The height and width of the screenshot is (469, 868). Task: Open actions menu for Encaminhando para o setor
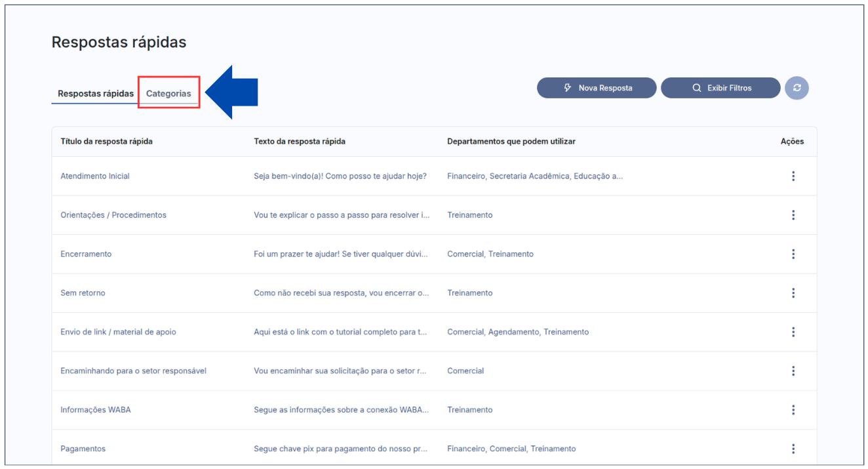coord(793,371)
